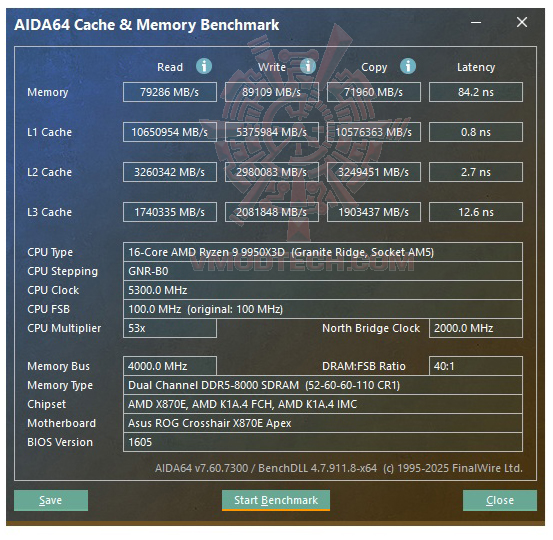Click the CPU Clock value 5300.0 MHz
The image size is (553, 540).
323,290
